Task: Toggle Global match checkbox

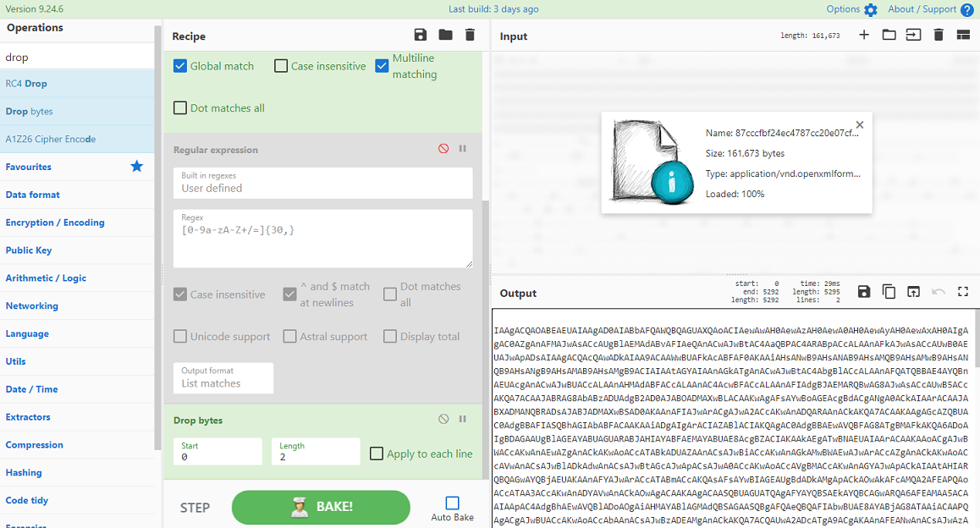Action: coord(180,66)
